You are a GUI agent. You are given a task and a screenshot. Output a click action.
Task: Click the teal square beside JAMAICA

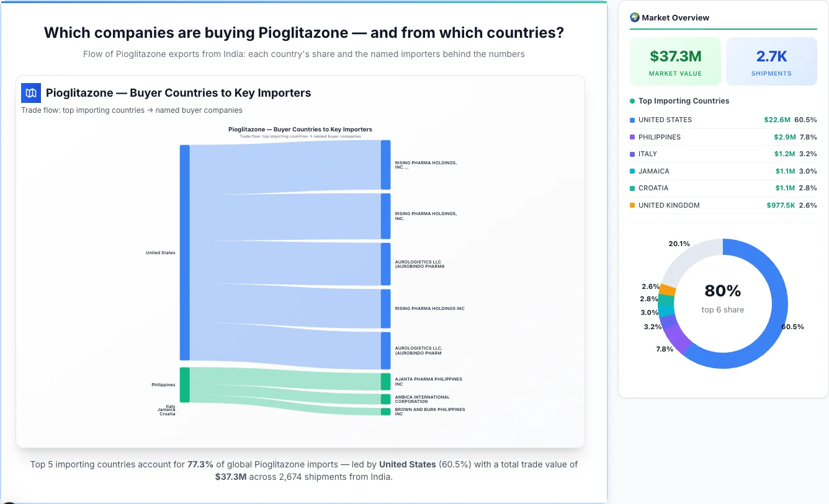click(632, 171)
